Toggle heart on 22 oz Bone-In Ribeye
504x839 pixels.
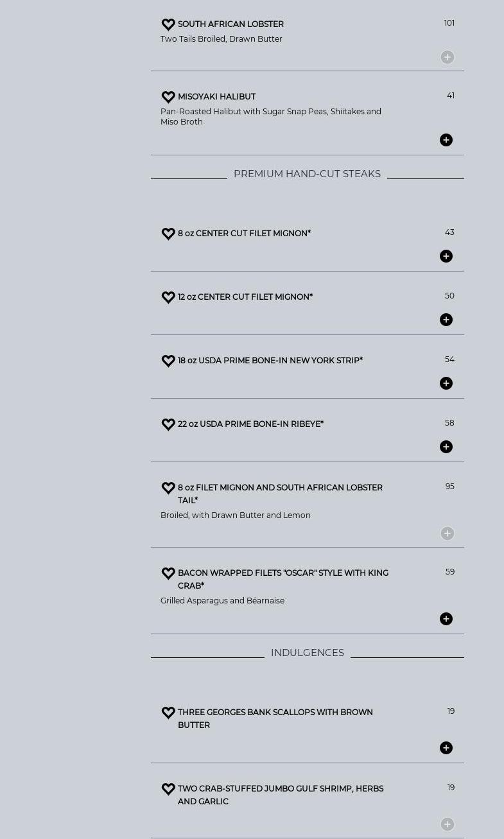pyautogui.click(x=168, y=424)
